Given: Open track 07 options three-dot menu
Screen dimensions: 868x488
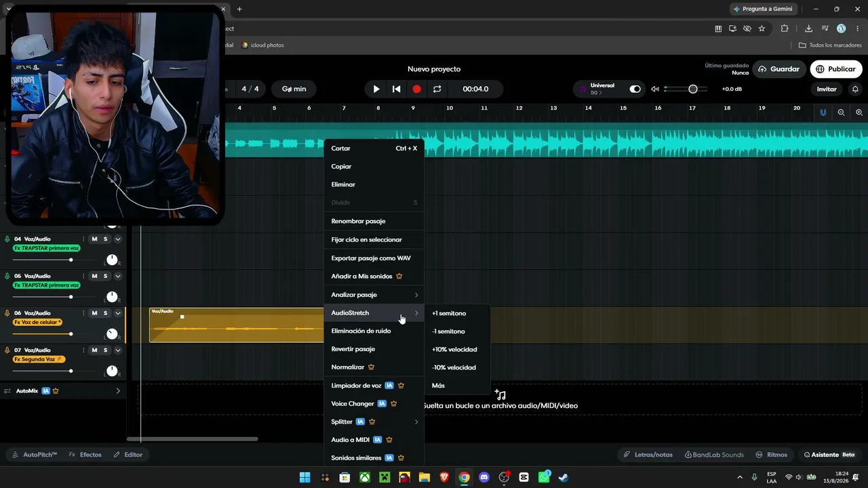Looking at the screenshot, I should (83, 350).
